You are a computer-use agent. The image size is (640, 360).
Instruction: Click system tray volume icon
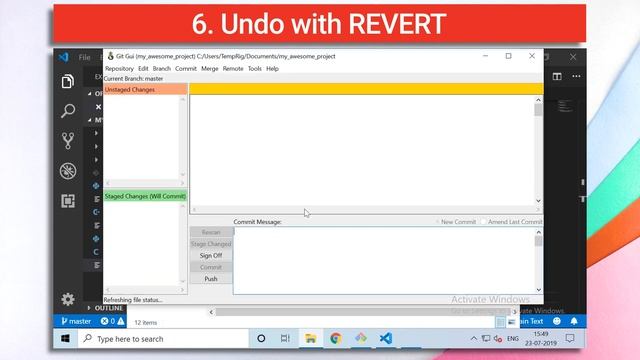tap(498, 338)
